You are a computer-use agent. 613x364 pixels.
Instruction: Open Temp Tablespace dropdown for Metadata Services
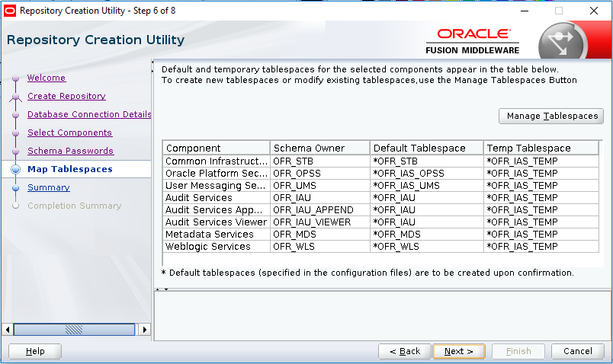[x=541, y=235]
